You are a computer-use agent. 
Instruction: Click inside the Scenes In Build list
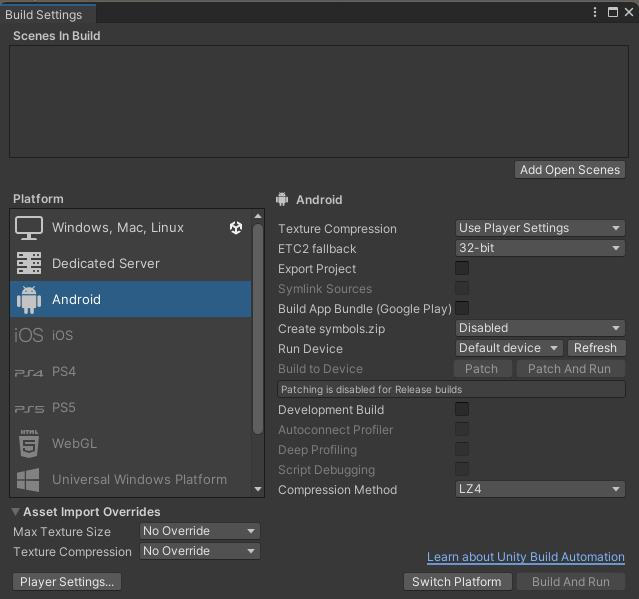tap(319, 101)
